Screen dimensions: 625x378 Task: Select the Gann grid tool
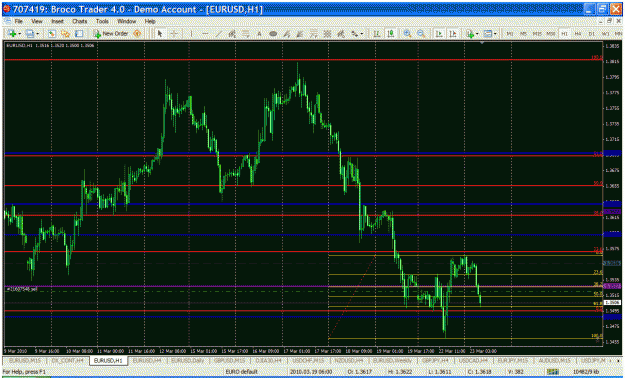click(327, 34)
